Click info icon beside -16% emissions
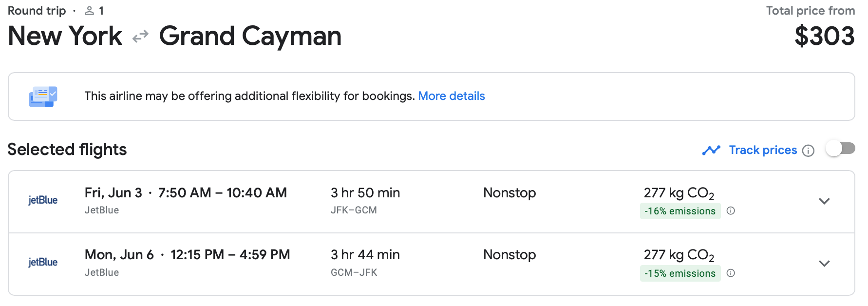This screenshot has width=868, height=306. 731,211
